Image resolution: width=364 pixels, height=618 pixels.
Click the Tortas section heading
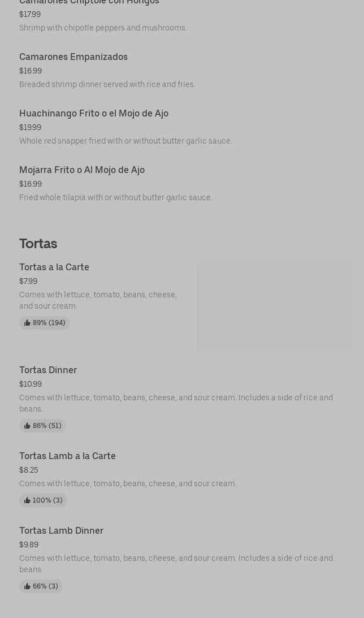[x=38, y=244]
